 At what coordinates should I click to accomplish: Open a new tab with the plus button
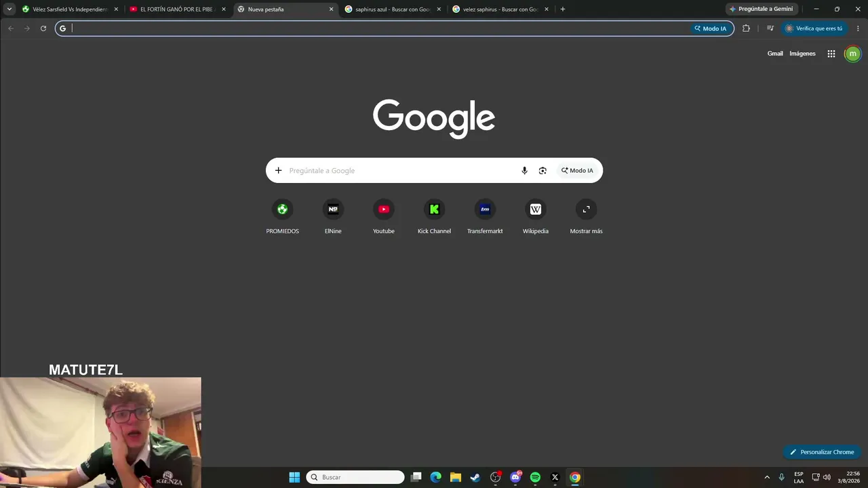pos(563,9)
